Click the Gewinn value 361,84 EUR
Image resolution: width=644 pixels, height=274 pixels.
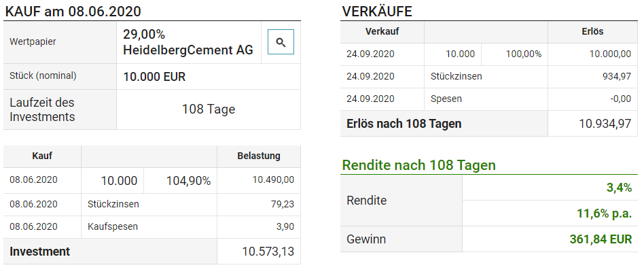(601, 239)
